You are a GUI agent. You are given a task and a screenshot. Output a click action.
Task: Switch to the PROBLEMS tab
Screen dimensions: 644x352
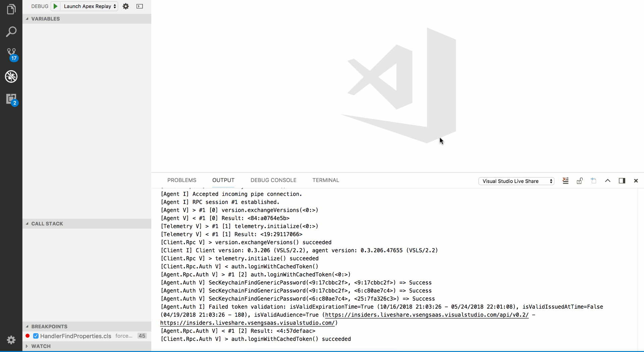point(182,180)
